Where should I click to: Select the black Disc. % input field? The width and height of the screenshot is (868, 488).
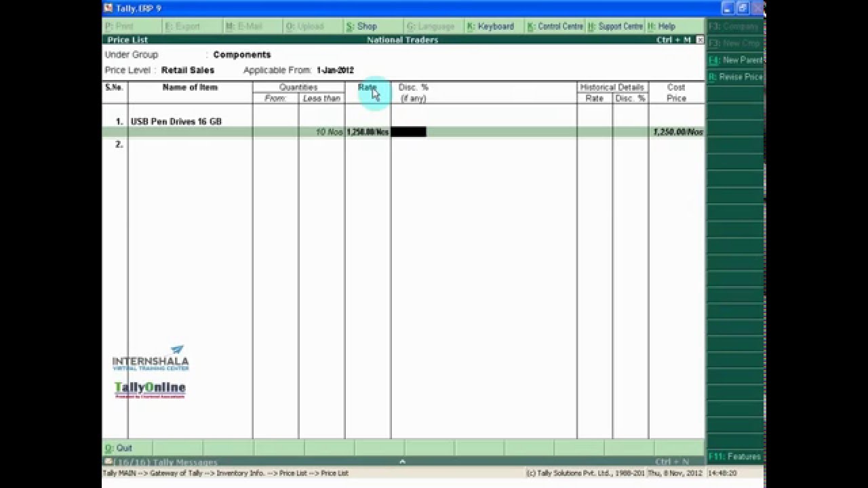408,132
